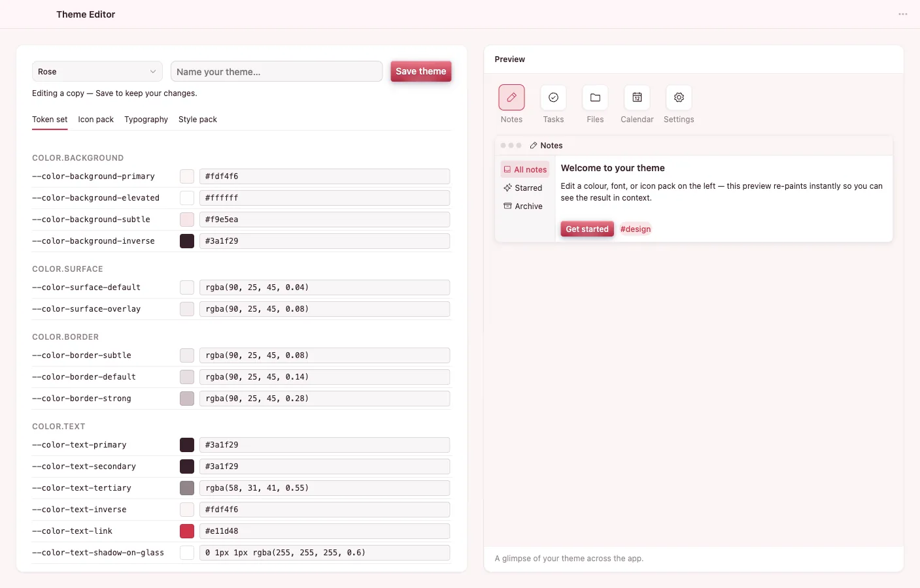Edit the color-background-inverse value field
This screenshot has width=920, height=588.
coord(324,241)
